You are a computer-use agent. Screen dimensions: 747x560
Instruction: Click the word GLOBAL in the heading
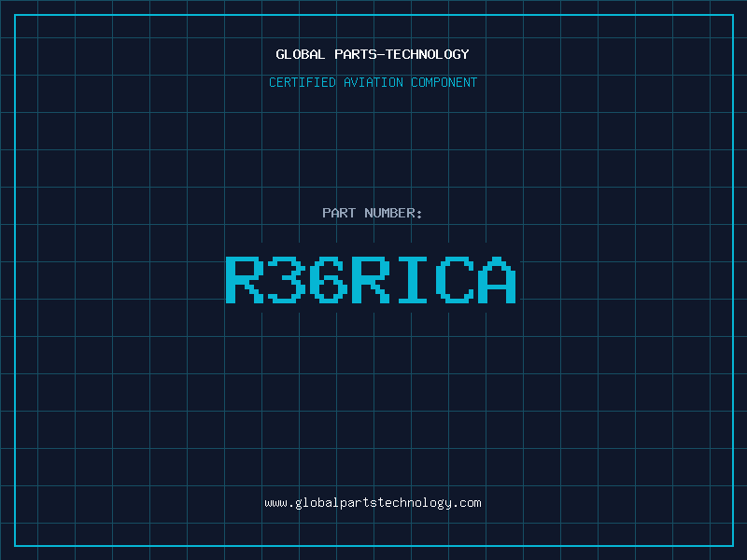[301, 54]
